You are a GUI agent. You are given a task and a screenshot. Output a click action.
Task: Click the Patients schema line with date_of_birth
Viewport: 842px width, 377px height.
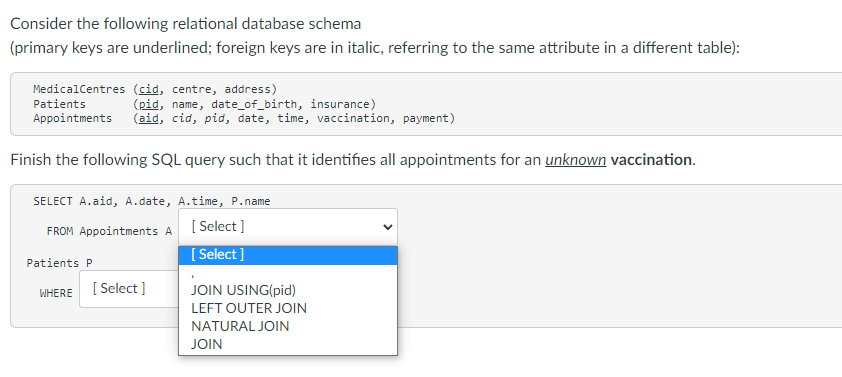click(204, 104)
